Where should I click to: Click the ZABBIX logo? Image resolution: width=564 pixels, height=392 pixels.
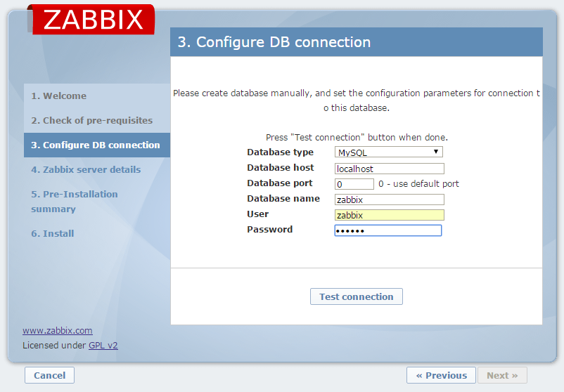[x=91, y=20]
